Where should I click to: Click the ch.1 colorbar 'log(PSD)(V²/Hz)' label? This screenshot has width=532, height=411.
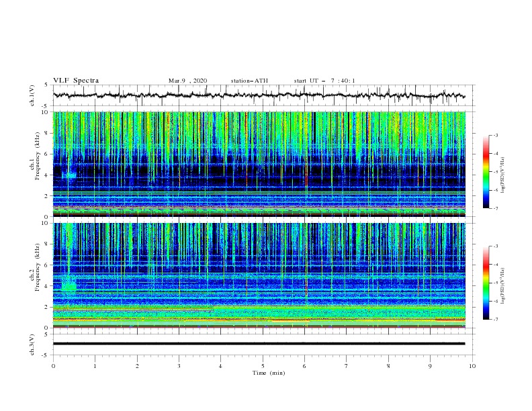pos(503,175)
